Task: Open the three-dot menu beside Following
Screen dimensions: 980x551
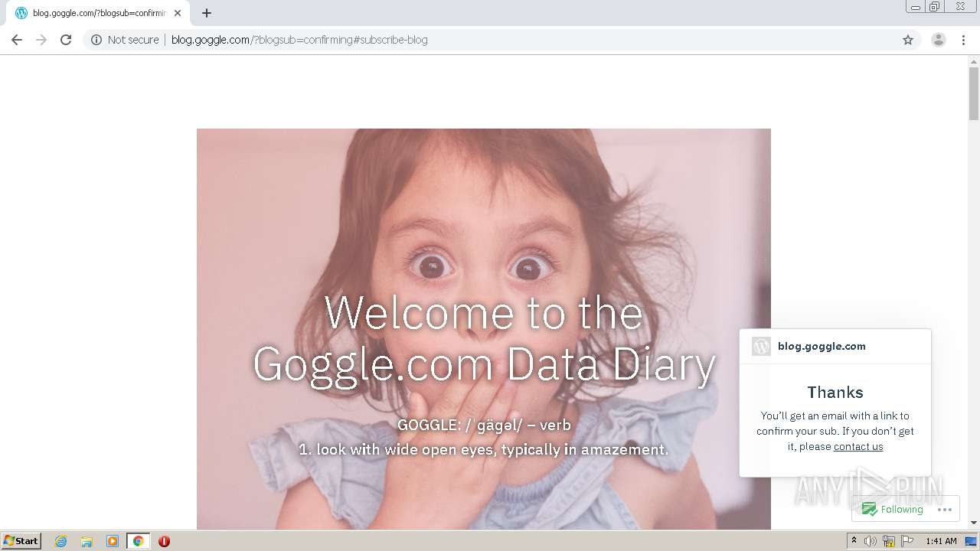Action: pos(944,510)
